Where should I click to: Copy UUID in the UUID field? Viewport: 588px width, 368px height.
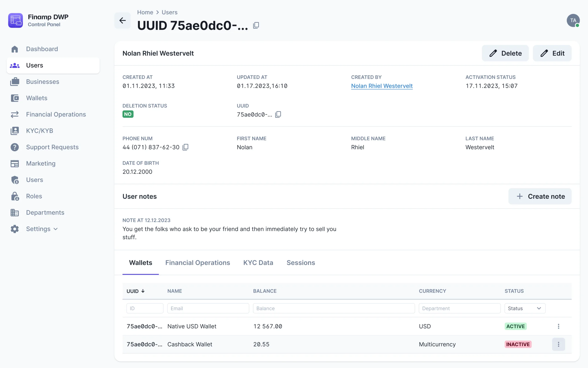pyautogui.click(x=278, y=114)
